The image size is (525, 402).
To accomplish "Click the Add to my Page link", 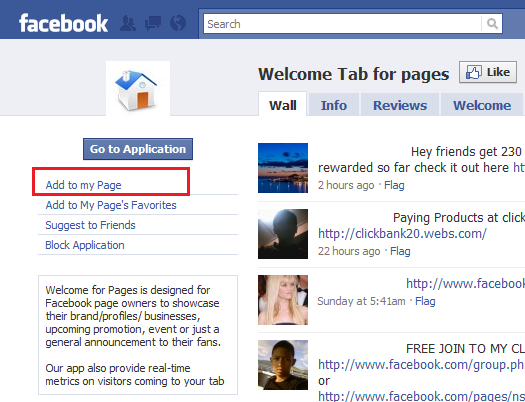I will (x=83, y=185).
